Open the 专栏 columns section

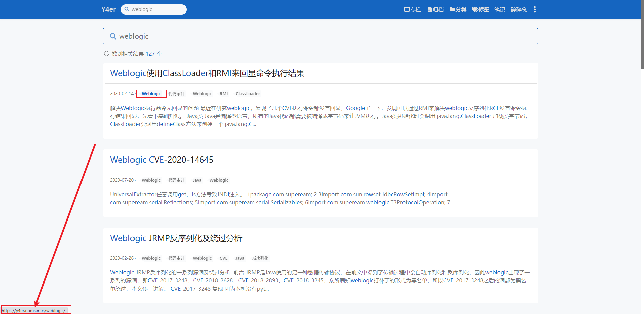pyautogui.click(x=412, y=9)
